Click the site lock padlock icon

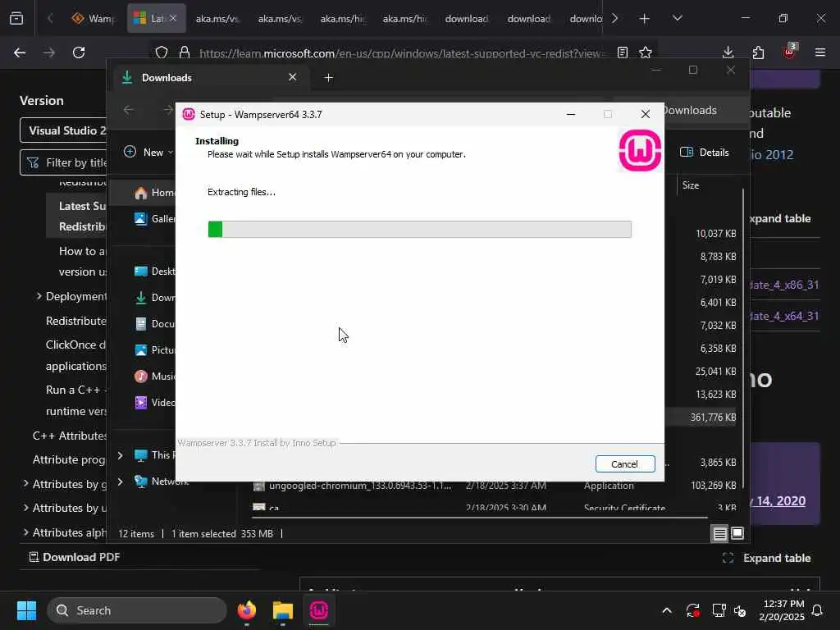pos(185,52)
